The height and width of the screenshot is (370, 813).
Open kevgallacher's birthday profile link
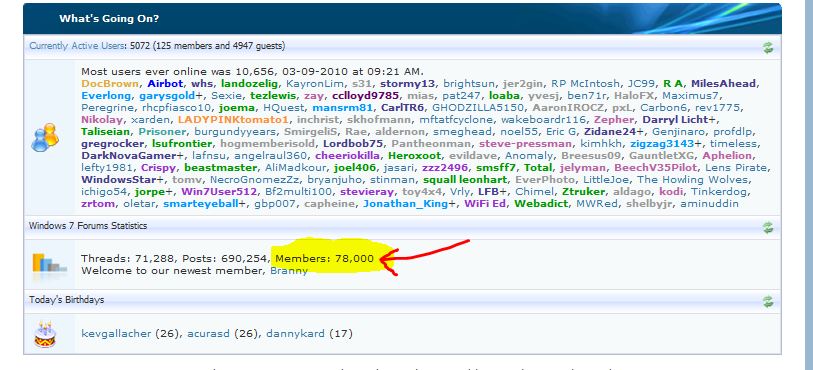(116, 333)
